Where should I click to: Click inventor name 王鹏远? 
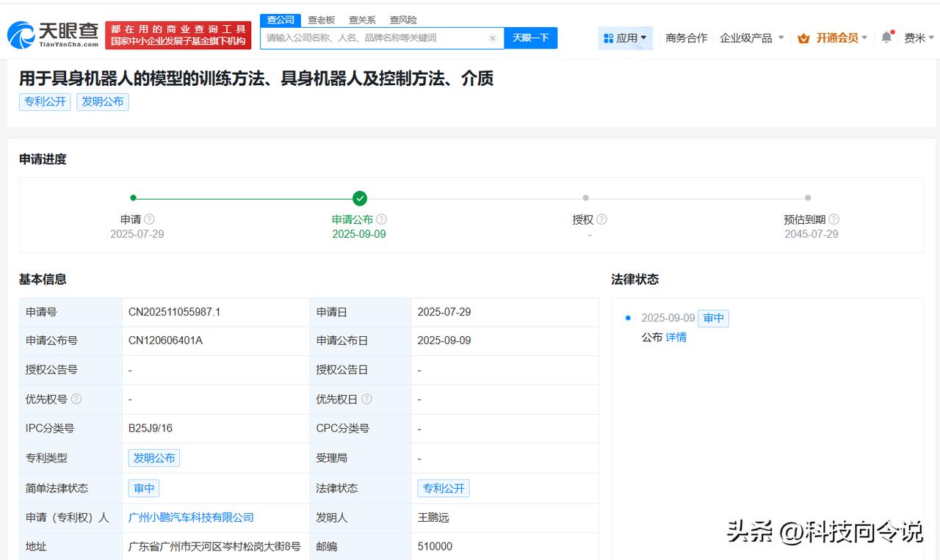[433, 517]
